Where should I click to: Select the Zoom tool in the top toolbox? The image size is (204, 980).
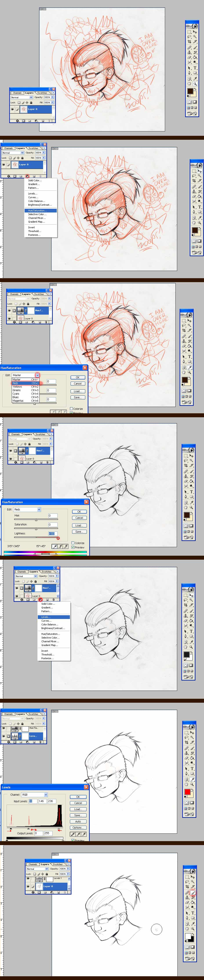[x=195, y=84]
